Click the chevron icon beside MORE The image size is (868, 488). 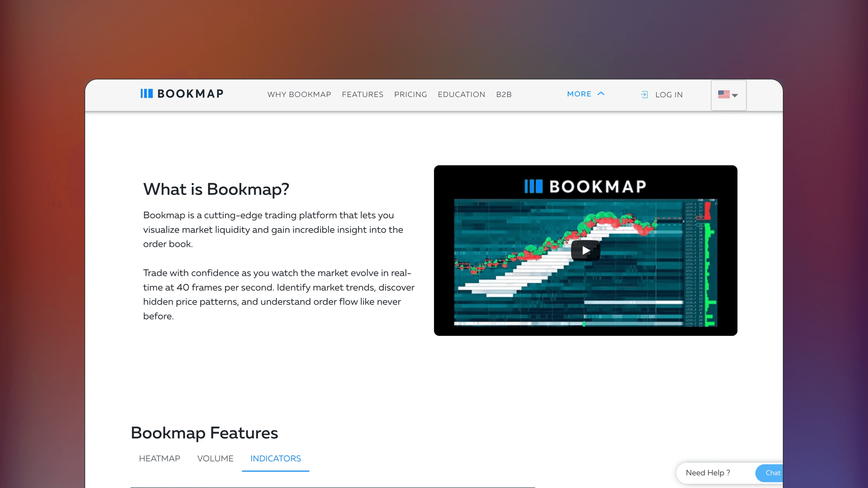[x=602, y=94]
